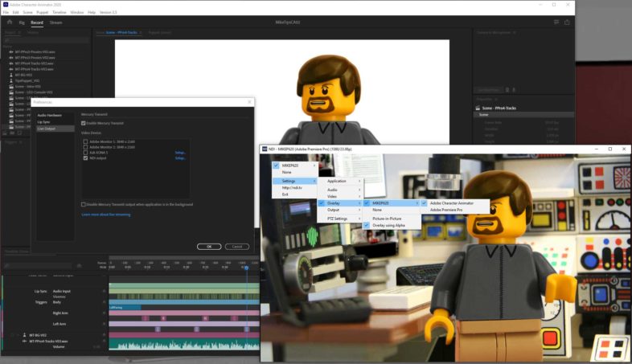The height and width of the screenshot is (364, 632).
Task: Toggle Enable Mercury Transmit checkbox
Action: [84, 123]
